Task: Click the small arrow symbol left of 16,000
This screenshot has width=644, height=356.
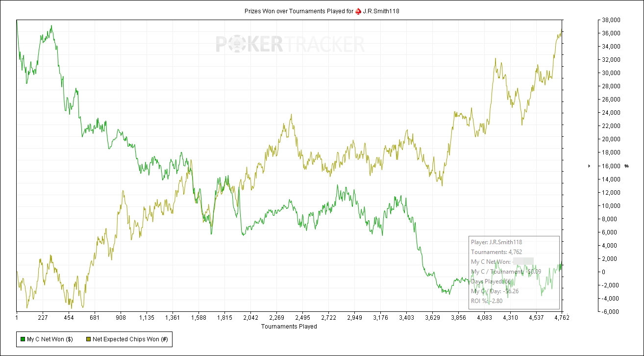Action: 589,166
